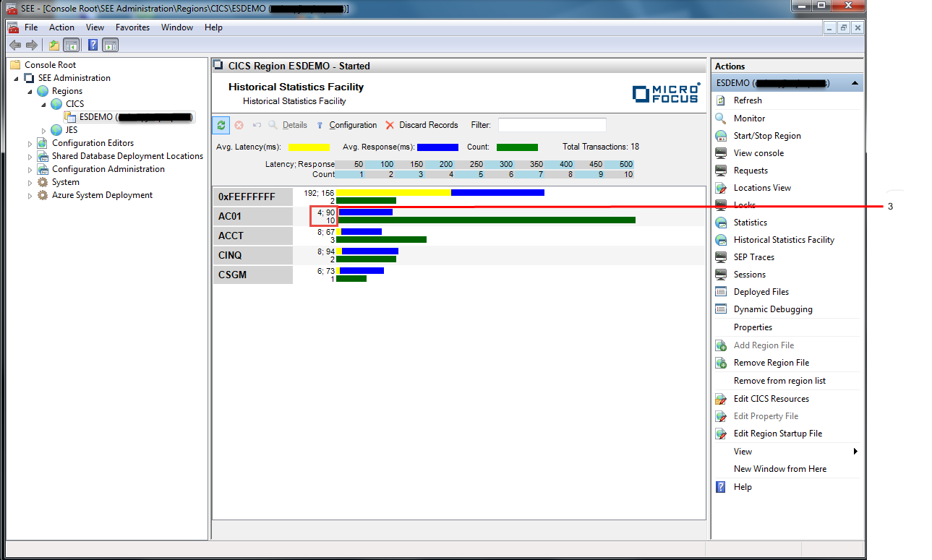Viewport: 932px width, 560px height.
Task: Open View console action
Action: click(x=758, y=153)
